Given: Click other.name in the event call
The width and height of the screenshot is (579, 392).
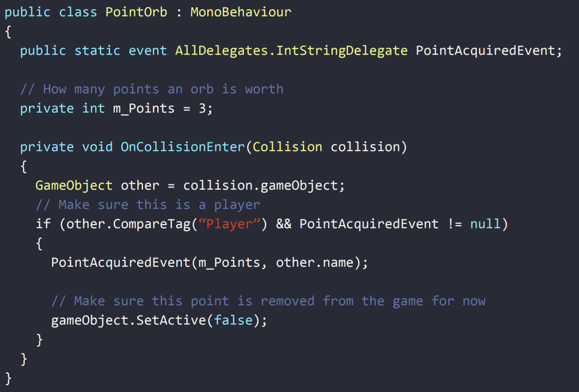Looking at the screenshot, I should 315,263.
